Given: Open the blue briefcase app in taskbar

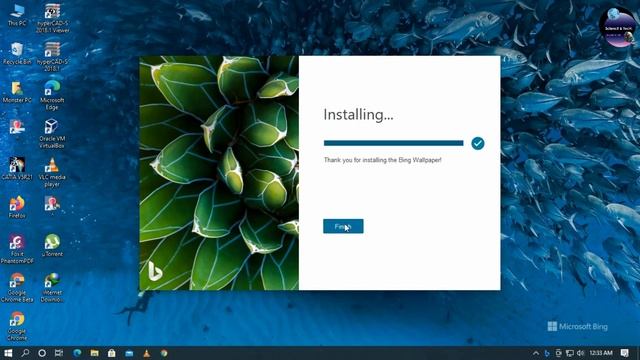Looking at the screenshot, I should [x=129, y=353].
